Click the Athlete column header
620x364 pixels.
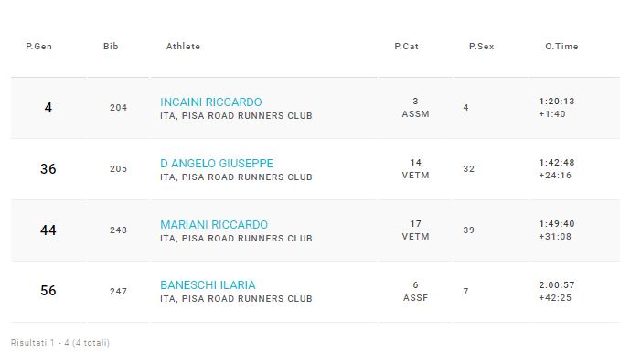pos(183,47)
